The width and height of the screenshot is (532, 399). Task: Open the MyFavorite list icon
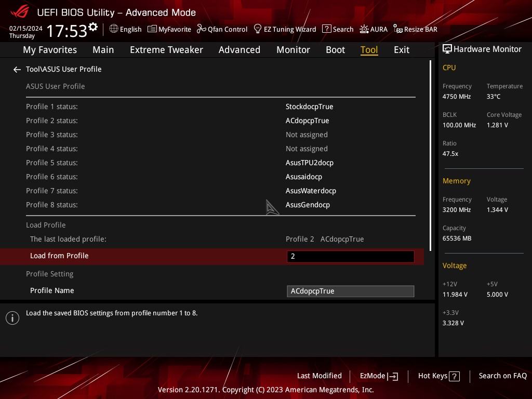pos(152,29)
